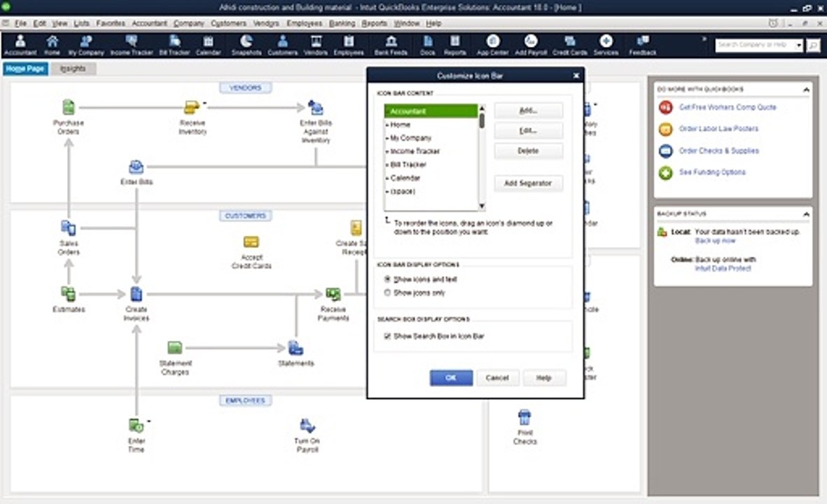Collapse the Backup Status panel
Image resolution: width=827 pixels, height=504 pixels.
click(x=806, y=214)
